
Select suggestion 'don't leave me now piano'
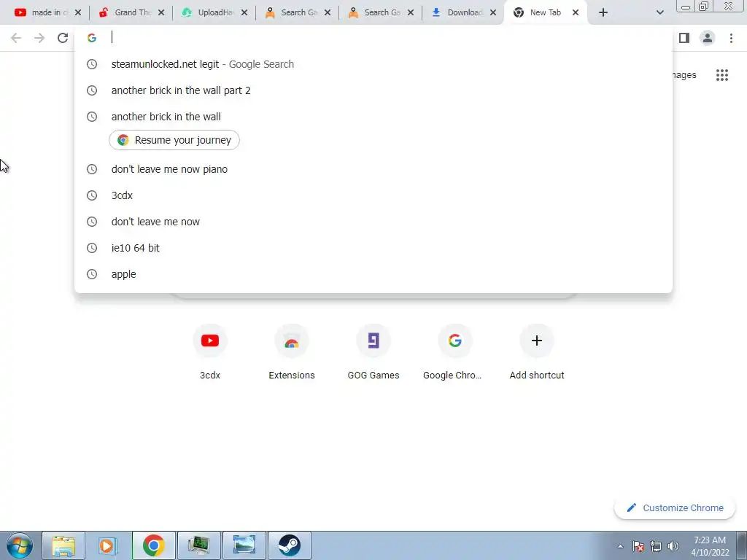point(373,169)
